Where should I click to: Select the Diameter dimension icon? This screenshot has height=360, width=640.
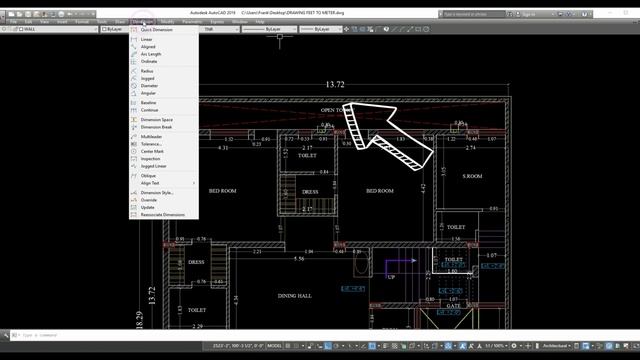[134, 86]
